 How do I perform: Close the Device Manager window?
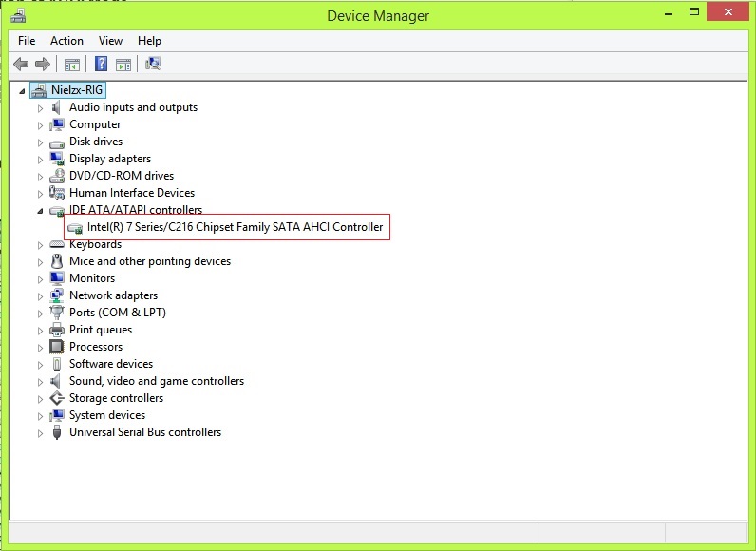728,12
